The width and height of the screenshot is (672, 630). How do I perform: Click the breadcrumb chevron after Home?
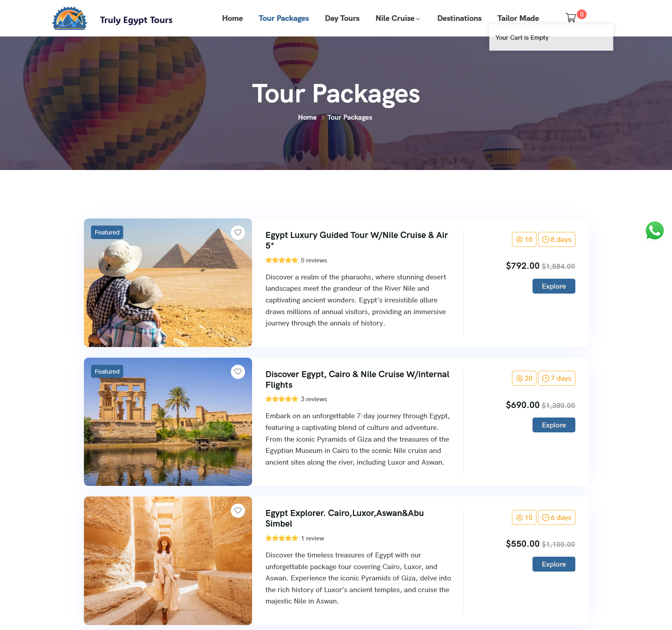coord(323,118)
